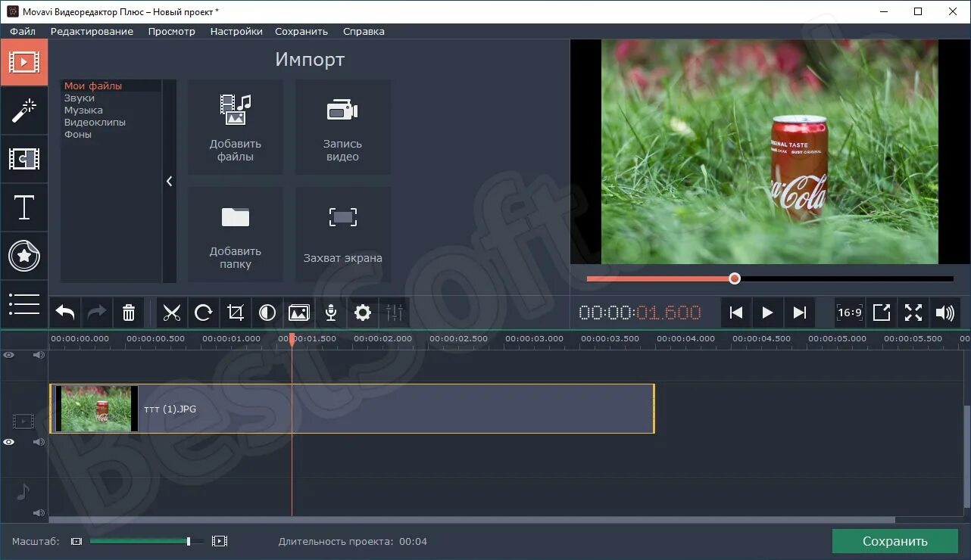
Task: Start voice recording with microphone icon
Action: point(331,313)
